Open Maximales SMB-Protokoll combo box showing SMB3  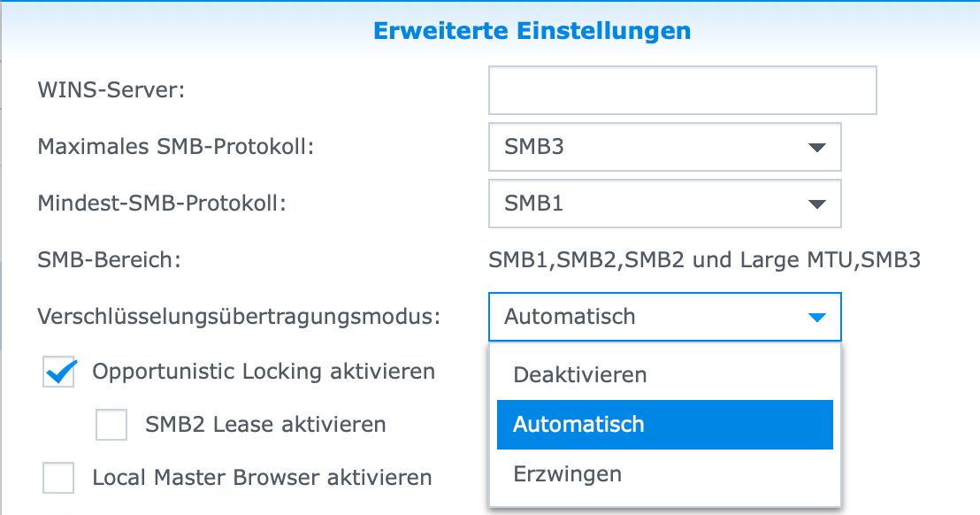(663, 147)
